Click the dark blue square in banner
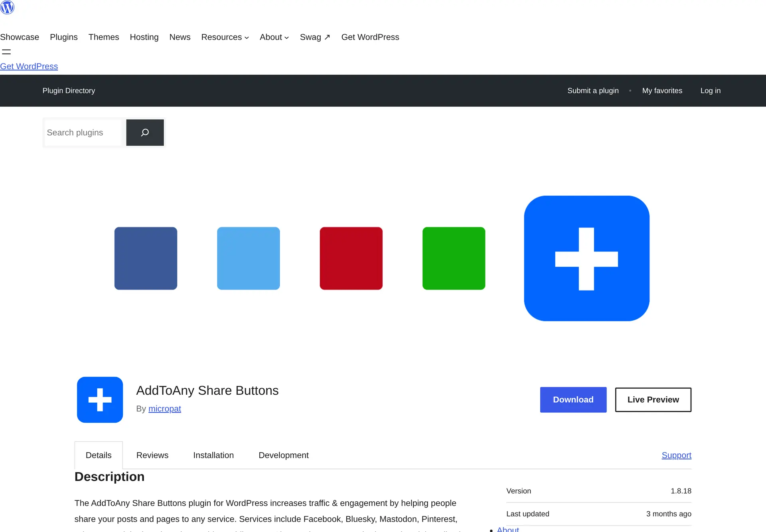The image size is (766, 532). [146, 258]
